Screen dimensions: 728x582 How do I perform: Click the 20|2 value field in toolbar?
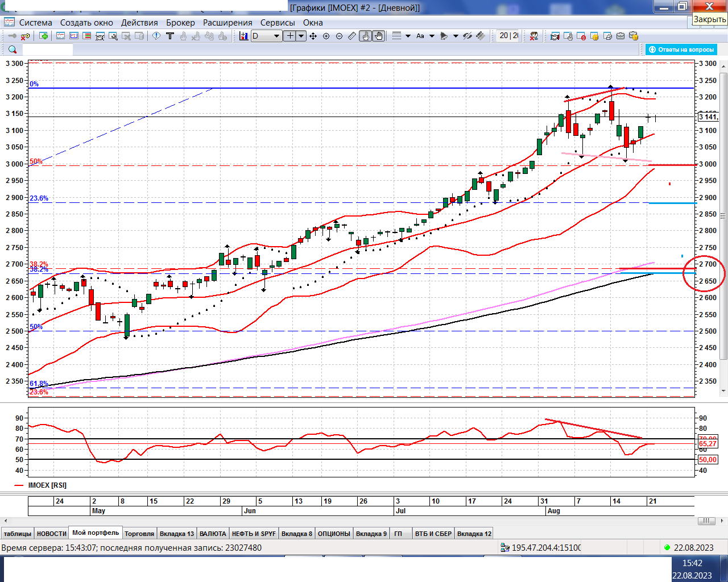pyautogui.click(x=507, y=36)
